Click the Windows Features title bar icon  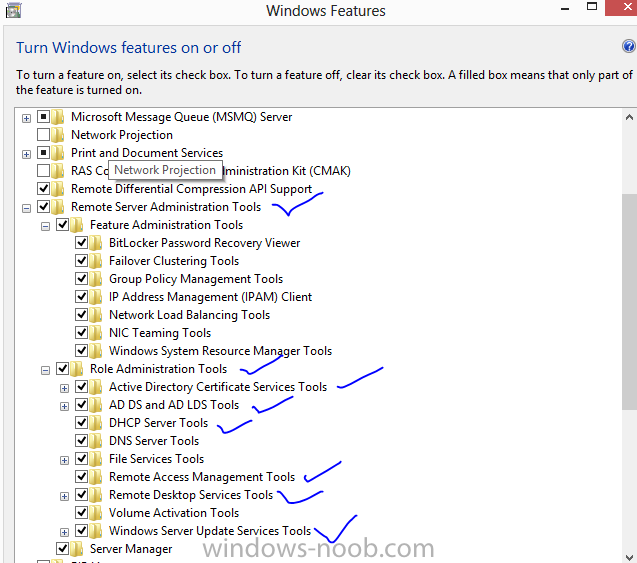click(x=13, y=11)
